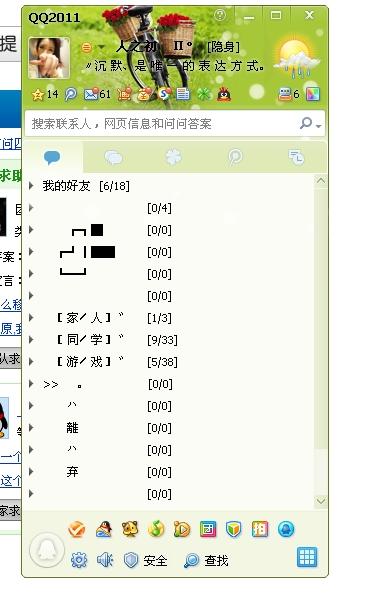Open the 安全 security button
This screenshot has width=378, height=608.
[145, 560]
